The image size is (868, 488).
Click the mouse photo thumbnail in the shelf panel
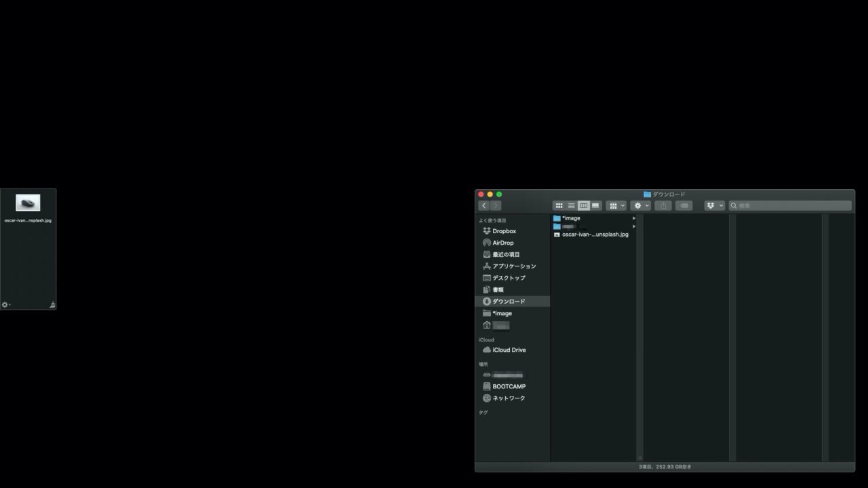pos(28,203)
